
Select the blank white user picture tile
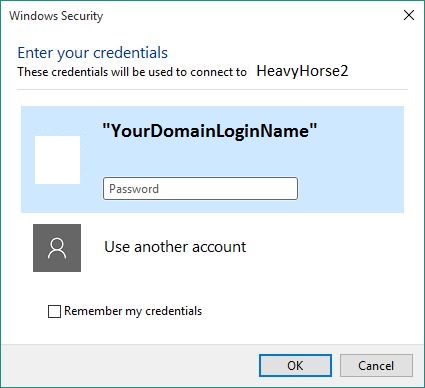57,160
